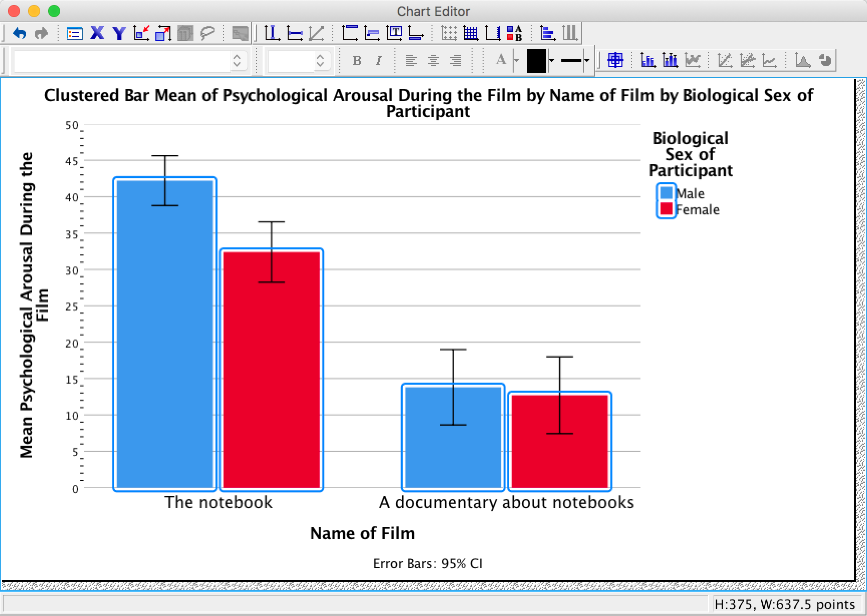867x616 pixels.
Task: Click the black fill color swatch
Action: click(x=536, y=61)
